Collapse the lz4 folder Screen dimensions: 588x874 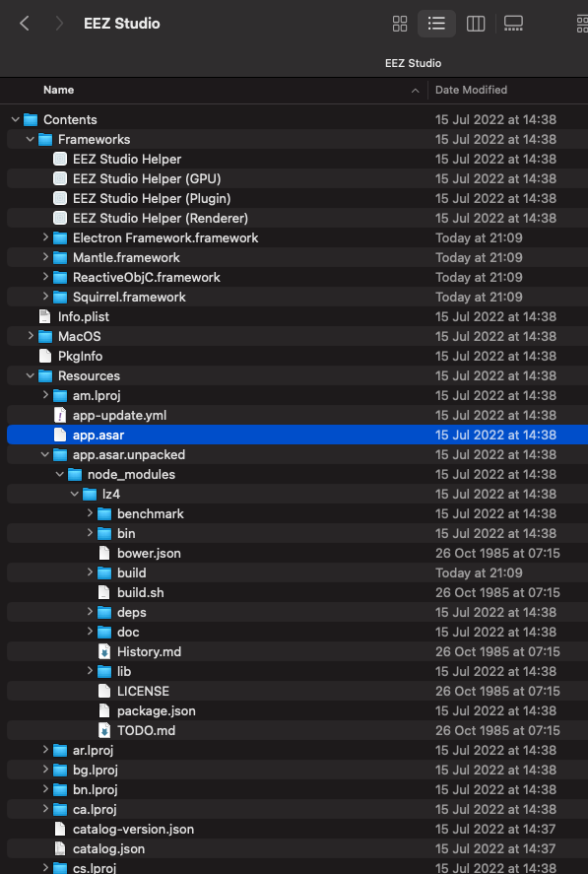(x=75, y=494)
